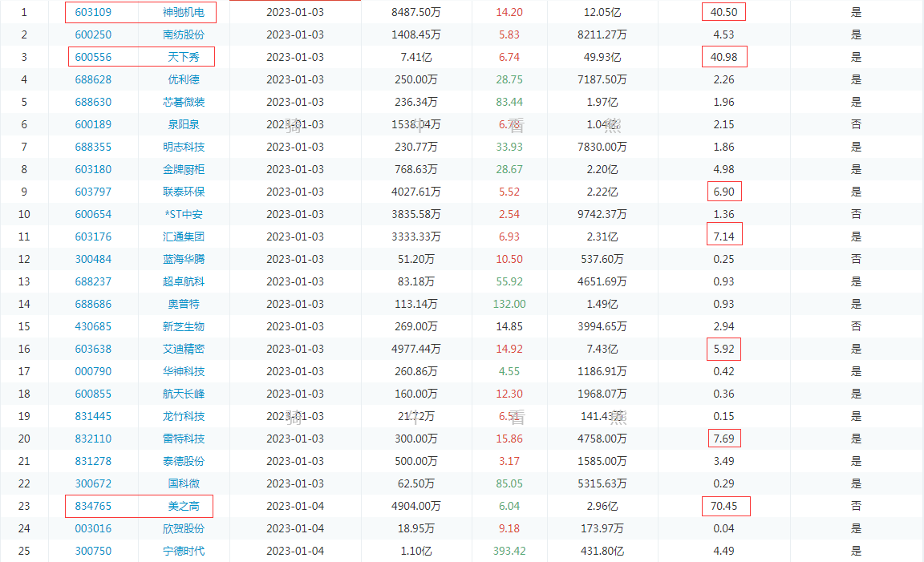Viewport: 924px width, 562px height.
Task: Open stock code 688630
Action: 93,102
